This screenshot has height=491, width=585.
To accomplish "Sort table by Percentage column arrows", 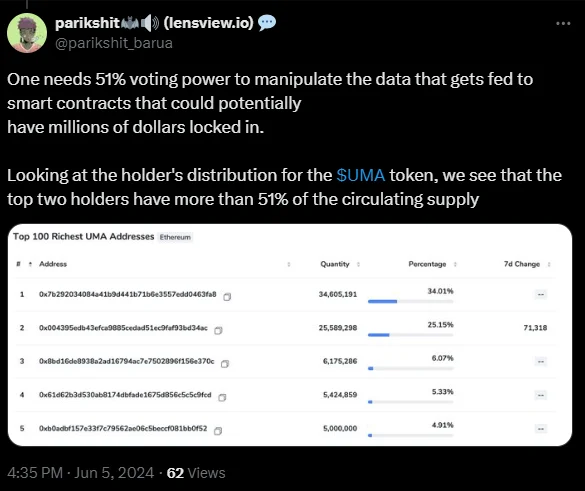I will (455, 264).
